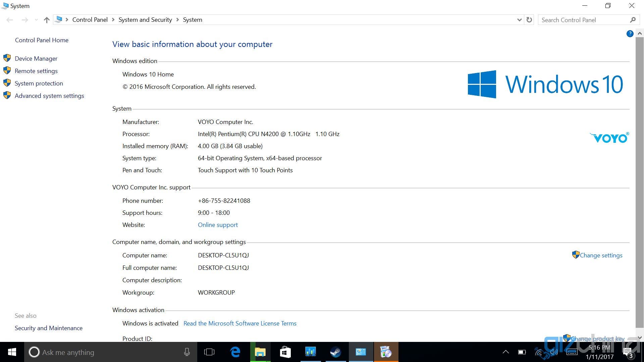This screenshot has height=362, width=644.
Task: Click the shield icon beside Remote settings
Action: (x=7, y=71)
